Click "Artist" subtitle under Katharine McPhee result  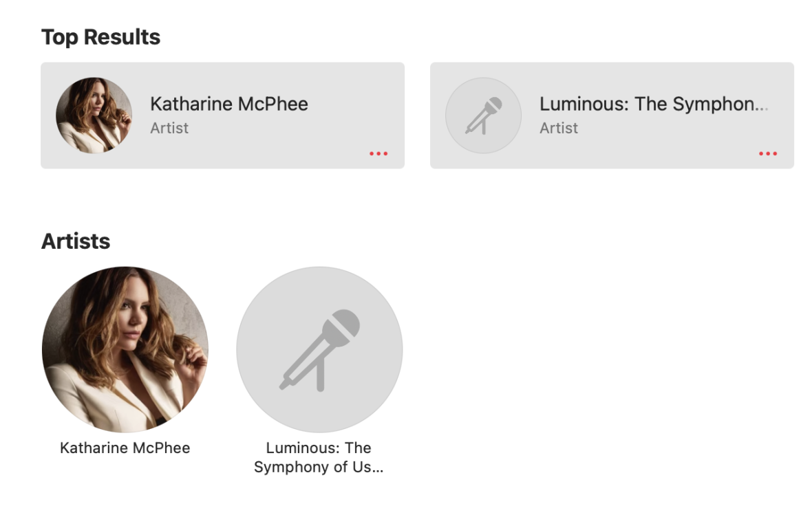pos(169,128)
